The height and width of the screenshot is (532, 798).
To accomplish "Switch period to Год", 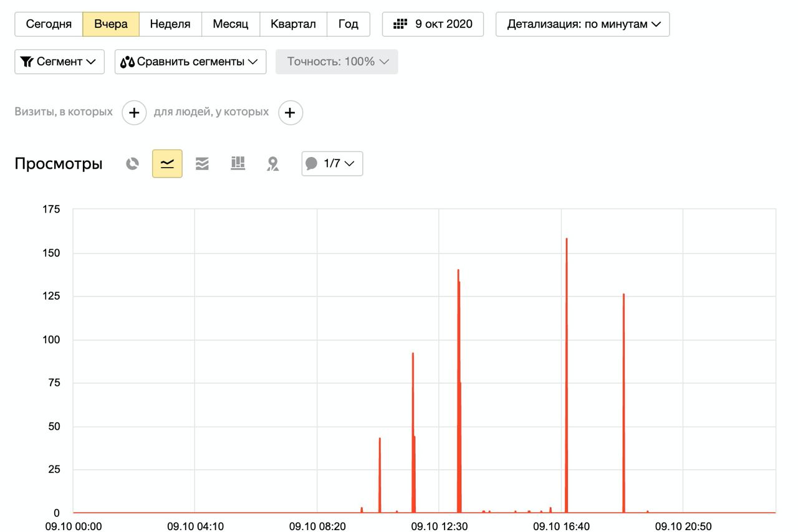I will click(x=349, y=24).
